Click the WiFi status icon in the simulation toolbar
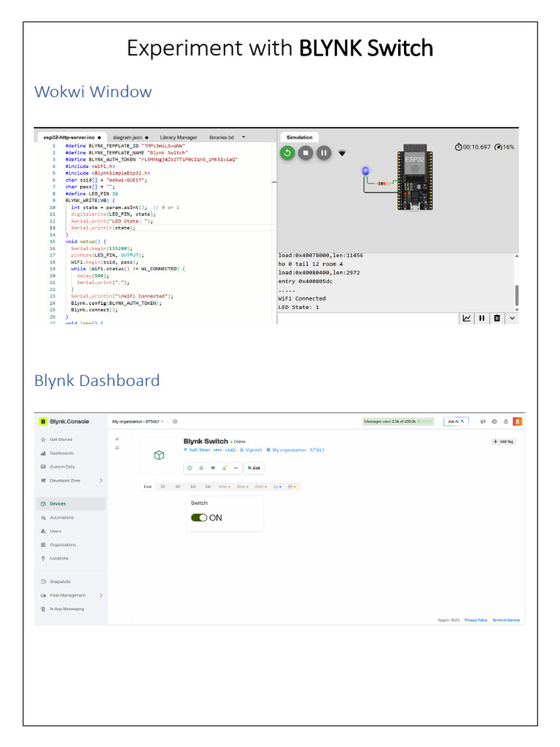 [x=342, y=153]
